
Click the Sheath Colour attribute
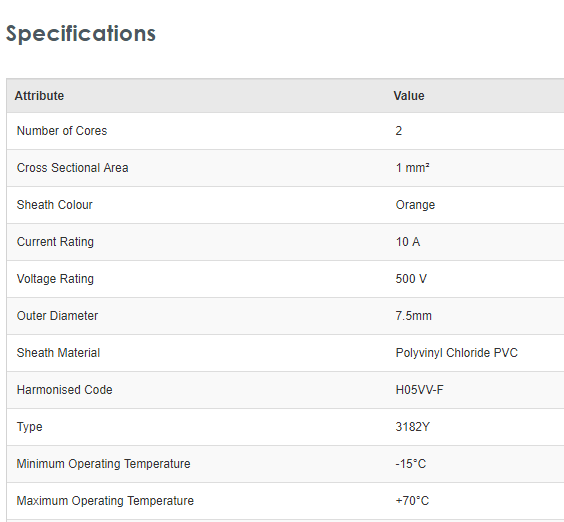point(55,205)
